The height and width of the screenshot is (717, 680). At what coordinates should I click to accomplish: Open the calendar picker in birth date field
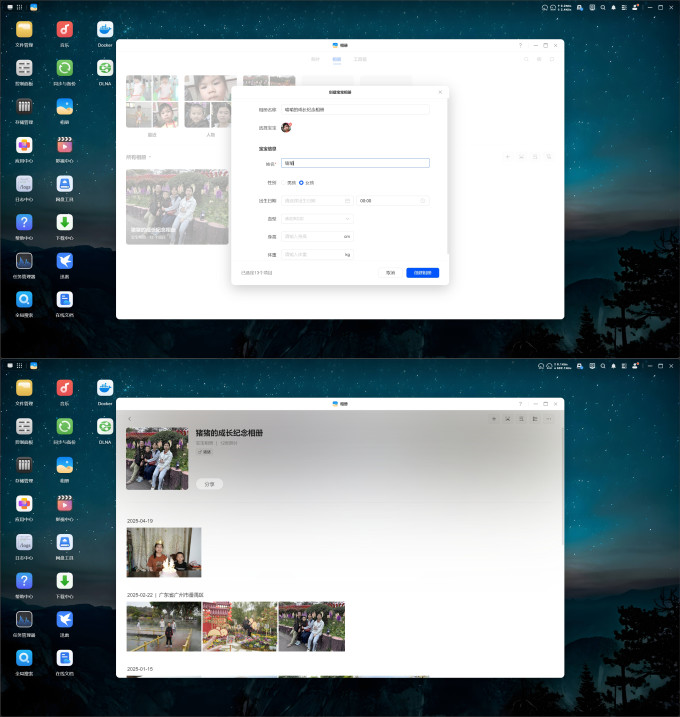348,201
